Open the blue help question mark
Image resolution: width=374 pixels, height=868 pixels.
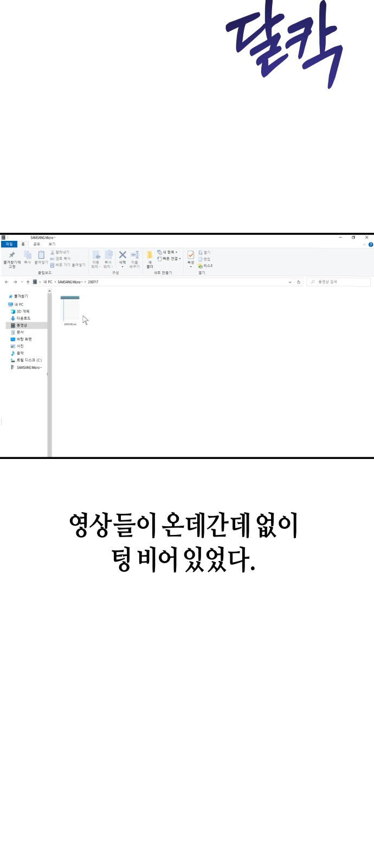pyautogui.click(x=371, y=245)
